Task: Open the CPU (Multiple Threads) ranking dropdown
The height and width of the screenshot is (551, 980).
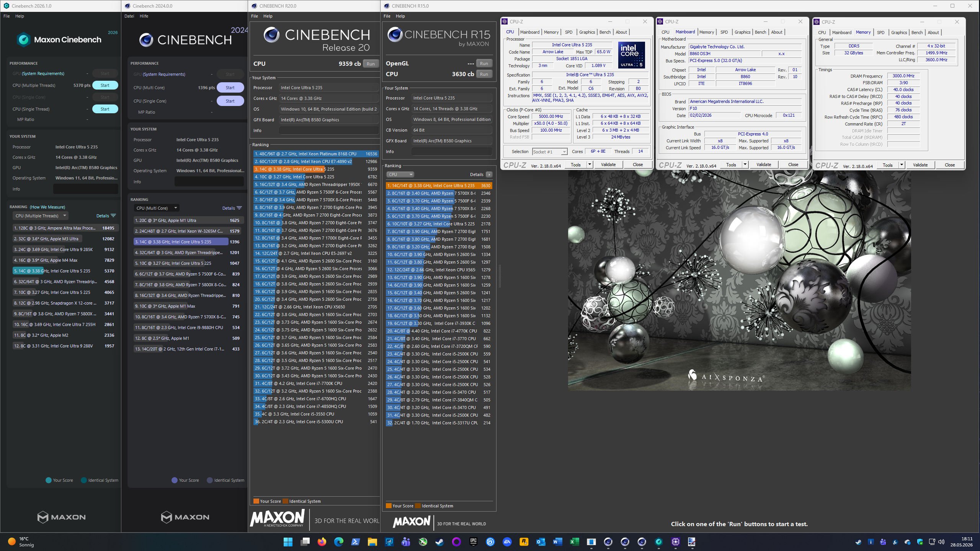Action: [41, 216]
